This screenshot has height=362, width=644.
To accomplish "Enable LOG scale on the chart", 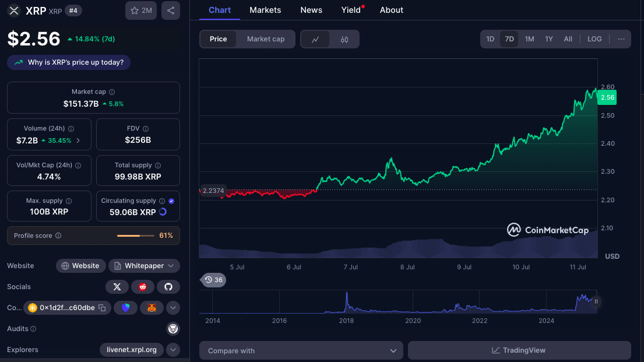I will pyautogui.click(x=594, y=39).
